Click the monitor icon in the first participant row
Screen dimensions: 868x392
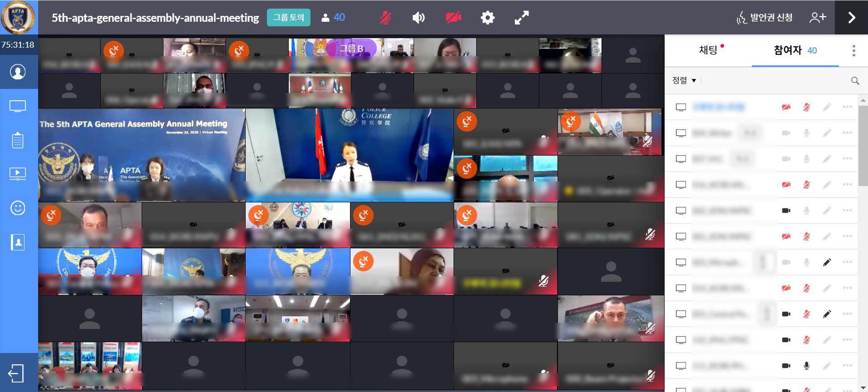click(x=681, y=107)
